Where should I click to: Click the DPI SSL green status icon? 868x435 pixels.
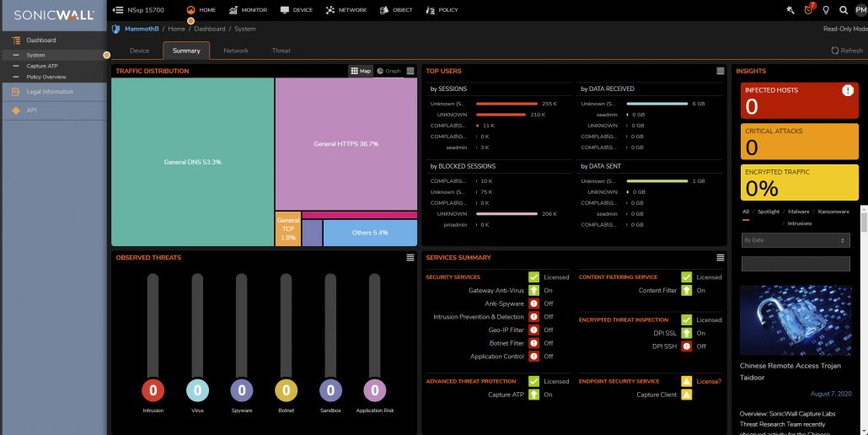[x=687, y=333]
